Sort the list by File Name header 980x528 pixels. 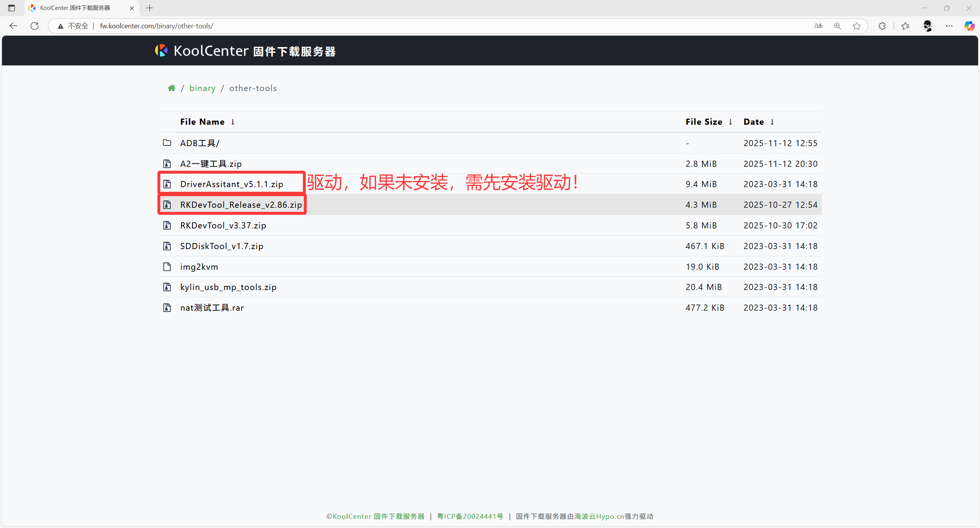(203, 122)
